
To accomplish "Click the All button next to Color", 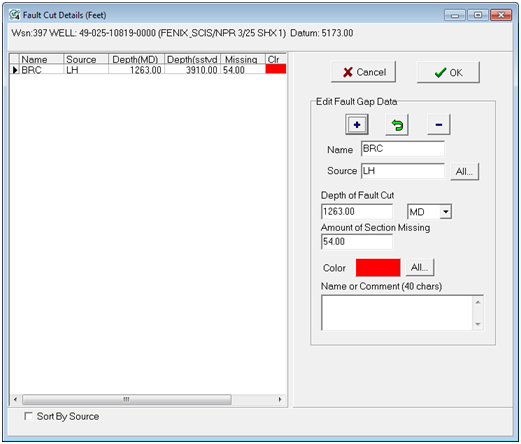I will tap(420, 267).
